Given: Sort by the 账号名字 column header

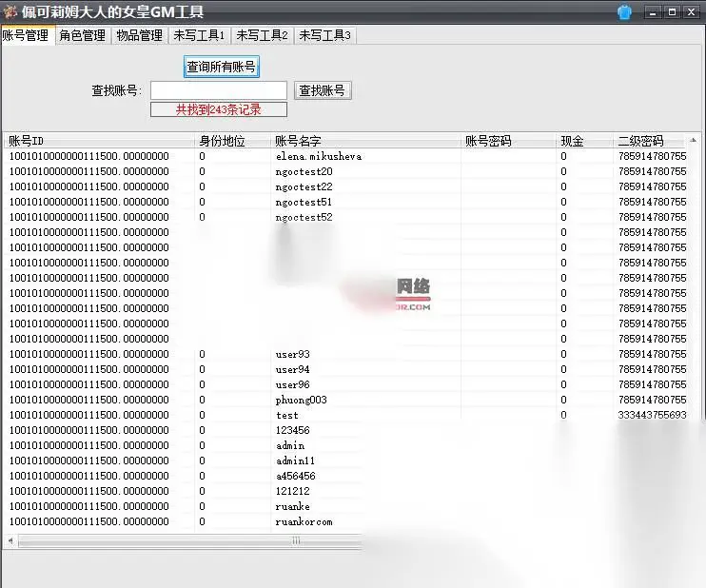Looking at the screenshot, I should [x=365, y=141].
